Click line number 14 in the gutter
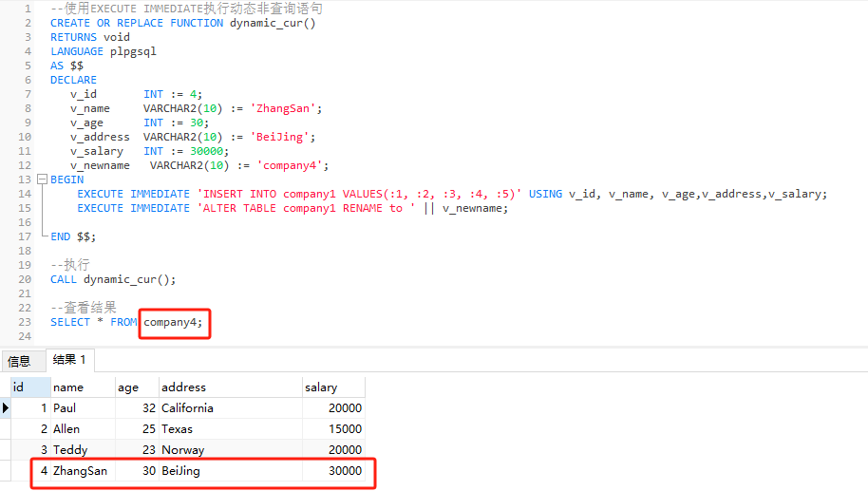This screenshot has width=868, height=491. tap(25, 194)
